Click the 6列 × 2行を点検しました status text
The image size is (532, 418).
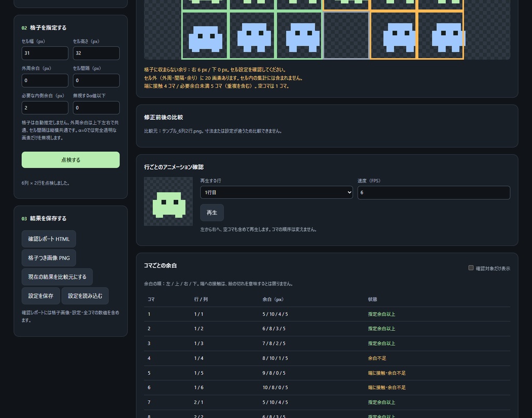click(x=46, y=183)
